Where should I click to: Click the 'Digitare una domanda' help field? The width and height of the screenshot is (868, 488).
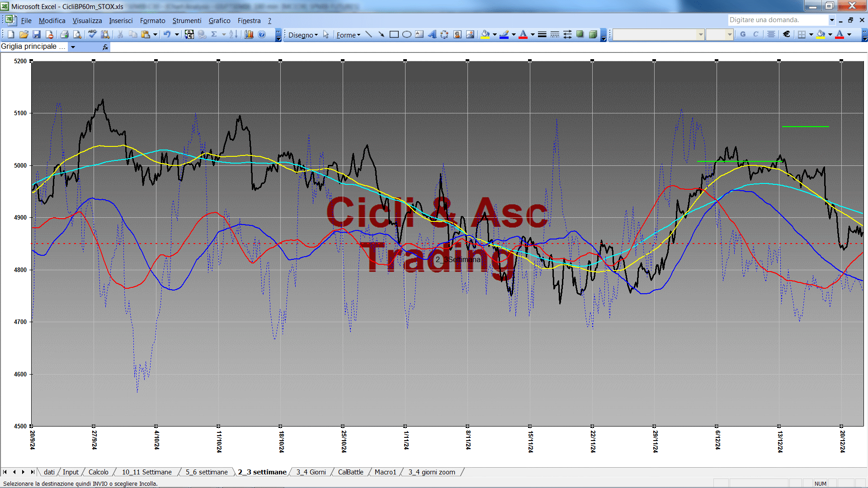click(778, 20)
